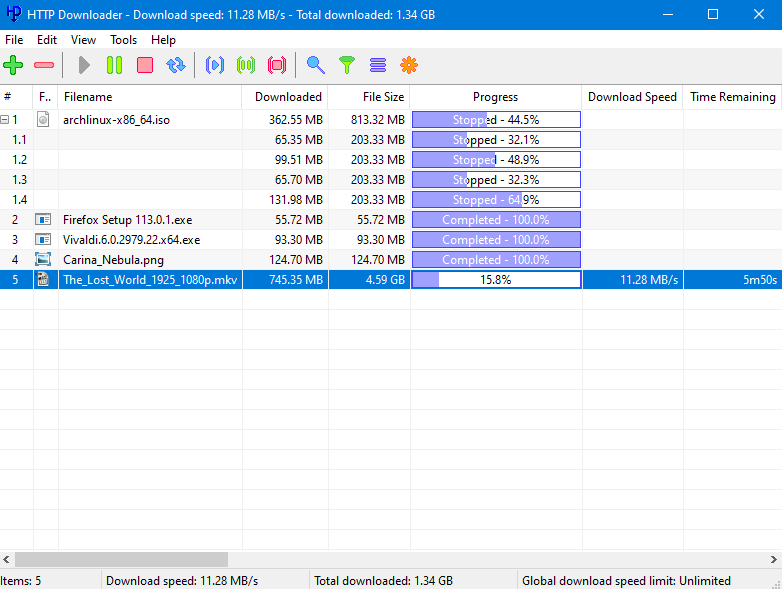Select part row 1.3
The height and width of the screenshot is (589, 782).
pos(391,180)
